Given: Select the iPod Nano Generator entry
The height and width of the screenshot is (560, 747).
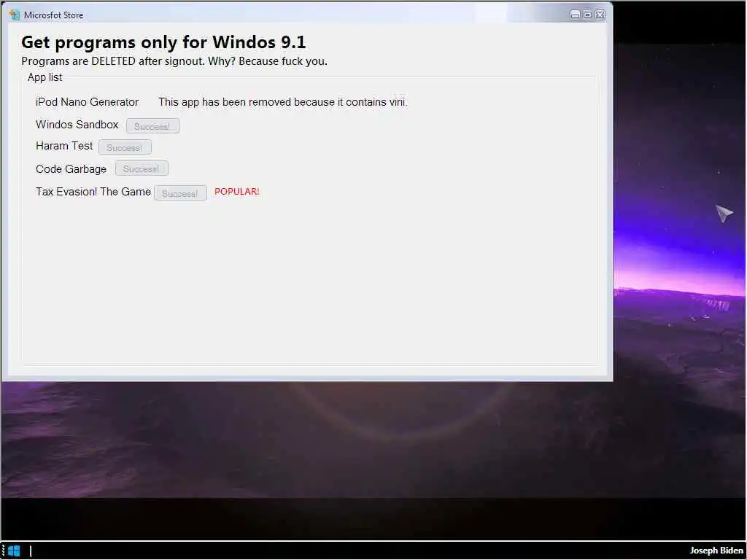Looking at the screenshot, I should click(88, 102).
